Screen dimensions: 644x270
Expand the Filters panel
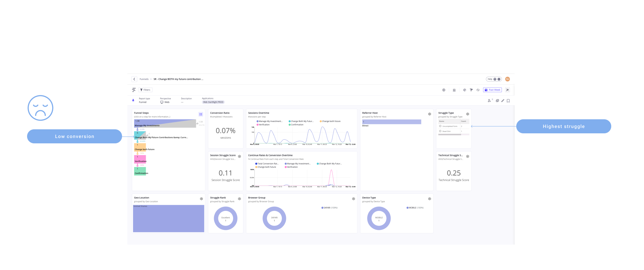[x=145, y=90]
